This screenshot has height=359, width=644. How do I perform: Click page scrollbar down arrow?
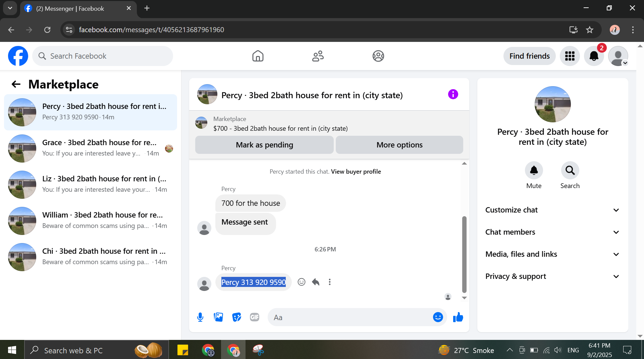(x=640, y=336)
